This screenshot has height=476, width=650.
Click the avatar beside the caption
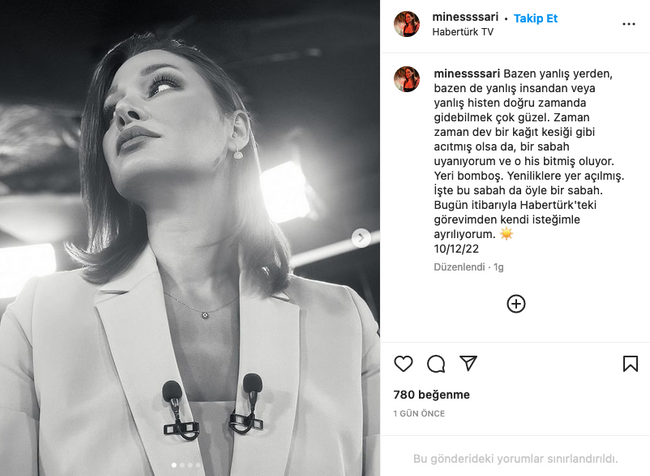click(x=406, y=79)
